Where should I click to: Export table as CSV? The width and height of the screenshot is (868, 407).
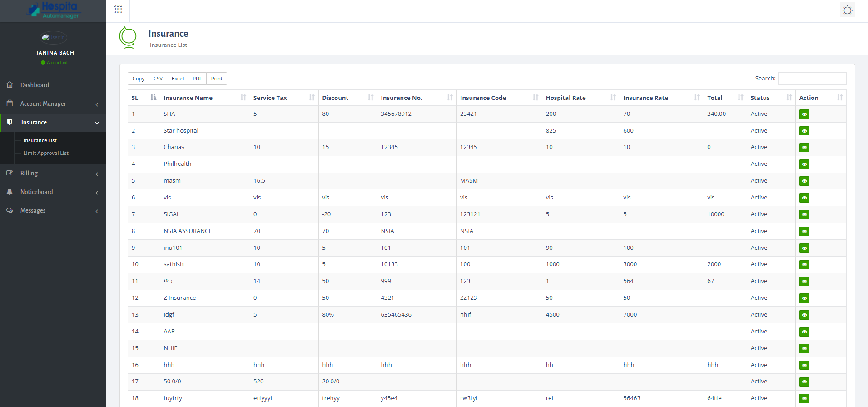coord(158,79)
